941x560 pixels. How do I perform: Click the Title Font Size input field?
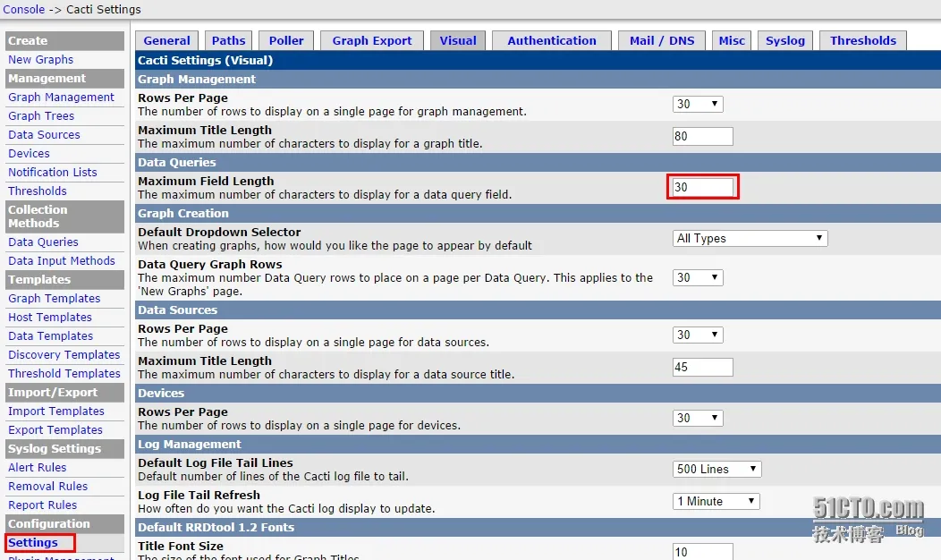(703, 552)
